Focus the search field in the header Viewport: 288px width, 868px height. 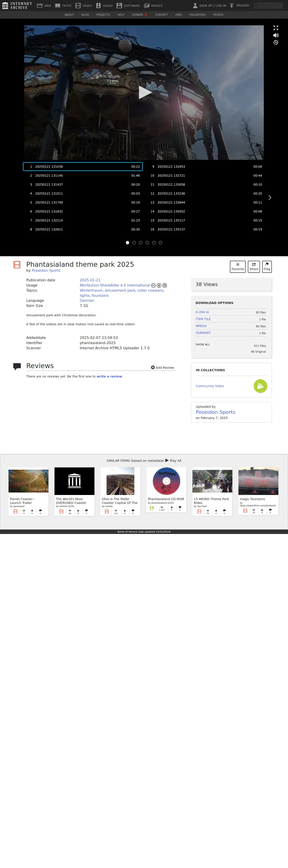pyautogui.click(x=268, y=6)
